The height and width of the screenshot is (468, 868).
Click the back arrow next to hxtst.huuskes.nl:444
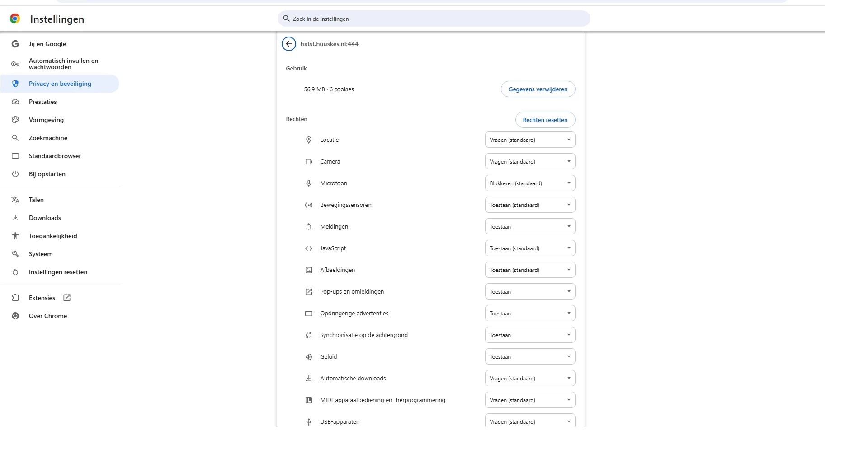point(289,44)
